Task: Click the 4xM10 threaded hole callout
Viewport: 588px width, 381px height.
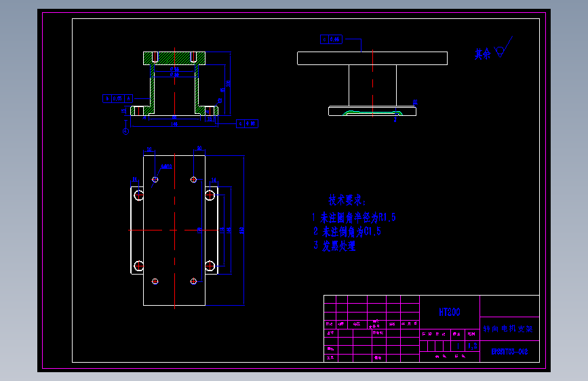Action: coord(166,167)
